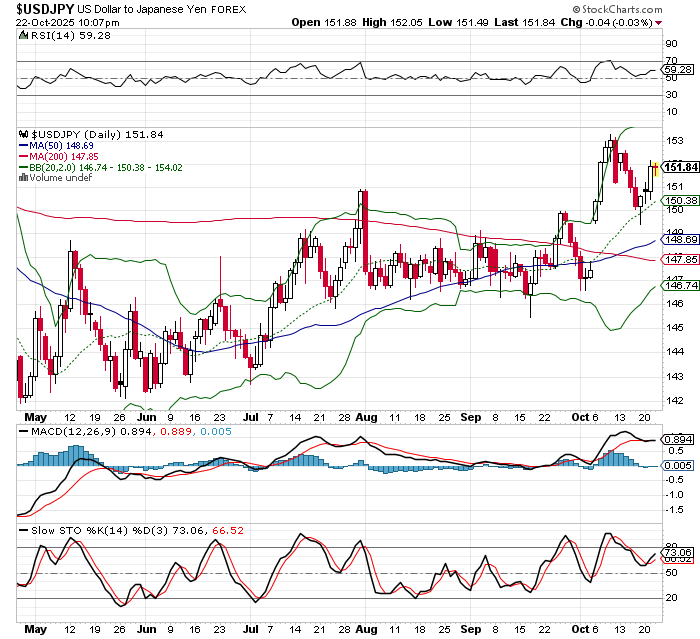
Task: Click the candlestick icon beside $USDJPY (Daily)
Action: point(24,134)
